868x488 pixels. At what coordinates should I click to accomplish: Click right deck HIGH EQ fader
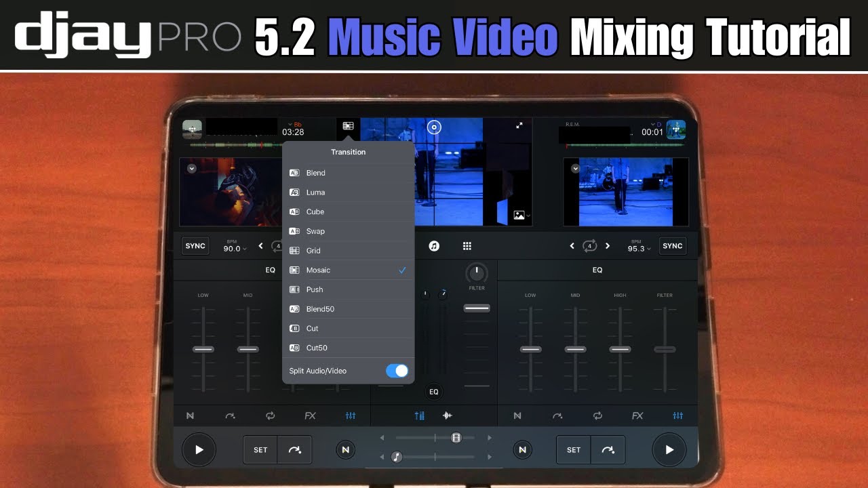tap(620, 349)
